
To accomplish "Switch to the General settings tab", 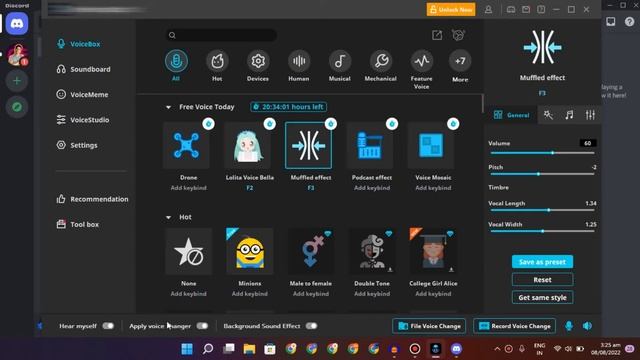I will 511,115.
